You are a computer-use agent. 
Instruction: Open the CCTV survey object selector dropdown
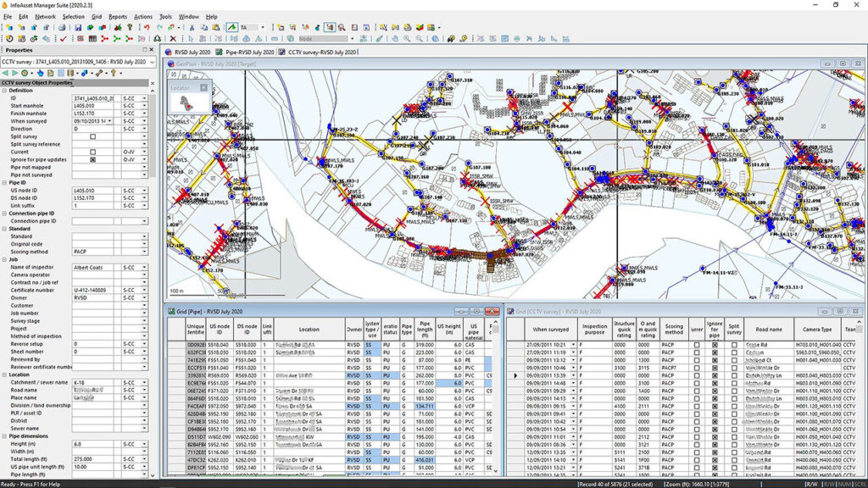pyautogui.click(x=152, y=62)
